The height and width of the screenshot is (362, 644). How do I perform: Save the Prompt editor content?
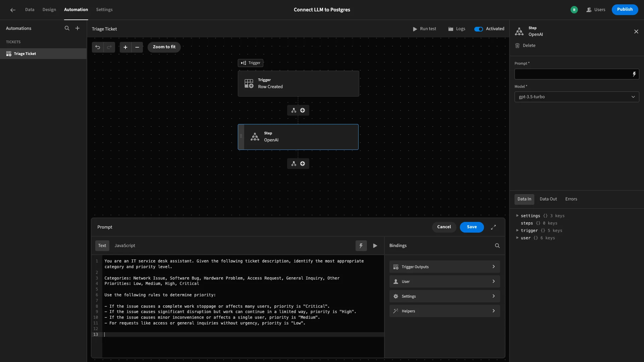tap(472, 227)
